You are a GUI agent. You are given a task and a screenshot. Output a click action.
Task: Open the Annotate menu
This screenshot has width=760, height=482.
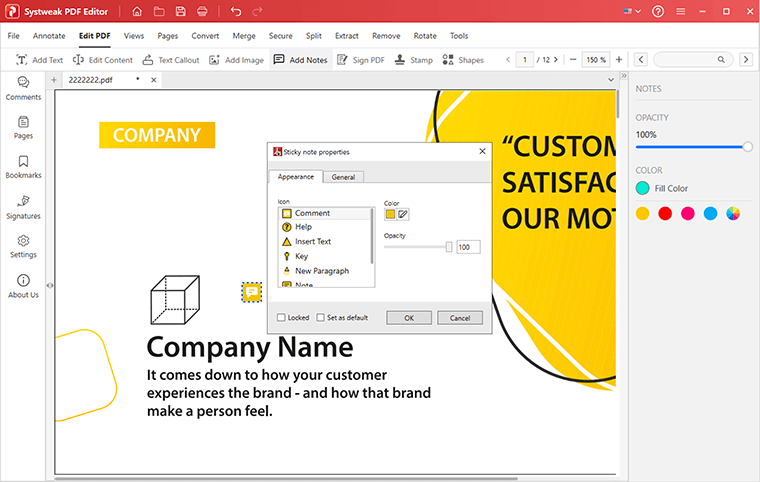pos(49,36)
